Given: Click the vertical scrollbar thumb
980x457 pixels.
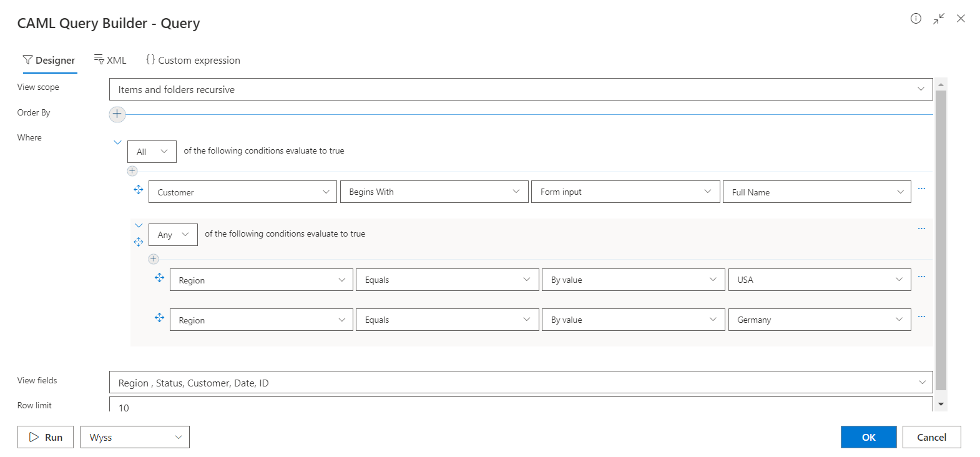Looking at the screenshot, I should 941,240.
